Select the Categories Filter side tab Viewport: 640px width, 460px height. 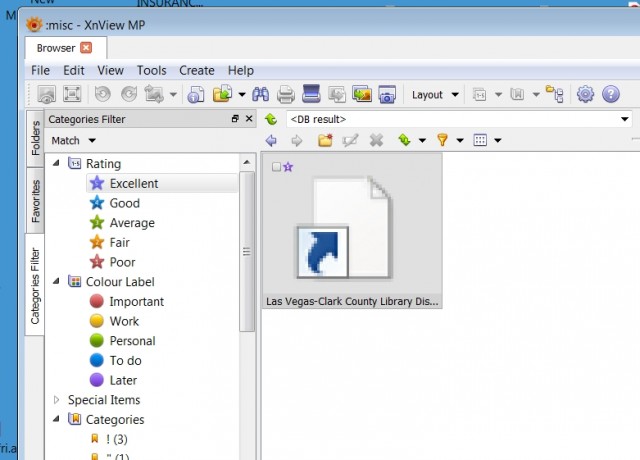(35, 285)
